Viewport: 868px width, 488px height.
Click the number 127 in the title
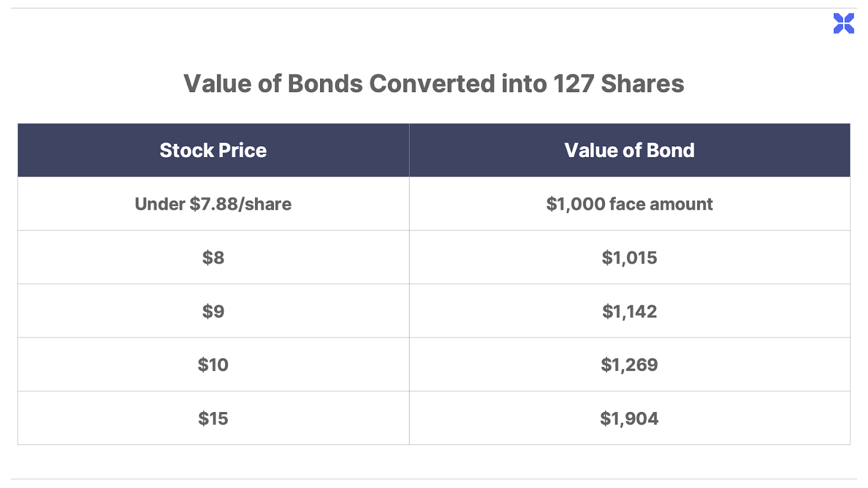pyautogui.click(x=573, y=84)
